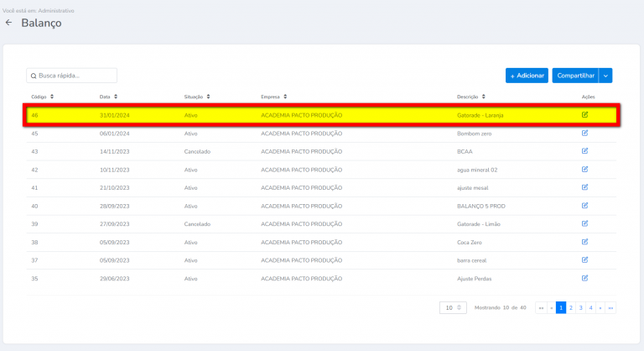Open the rows-per-page selector showing 10
Screen dimensions: 644x351
[453, 308]
